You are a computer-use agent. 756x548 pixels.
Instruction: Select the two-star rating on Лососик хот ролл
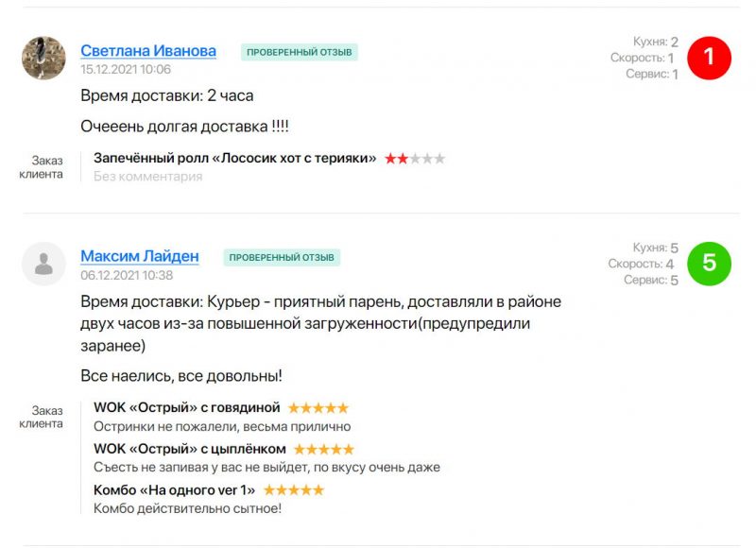pos(416,159)
